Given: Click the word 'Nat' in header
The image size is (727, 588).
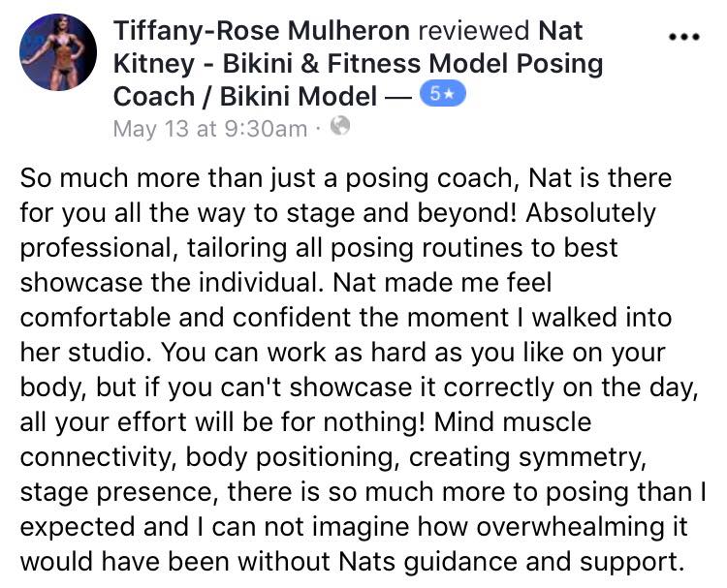Looking at the screenshot, I should (x=560, y=31).
